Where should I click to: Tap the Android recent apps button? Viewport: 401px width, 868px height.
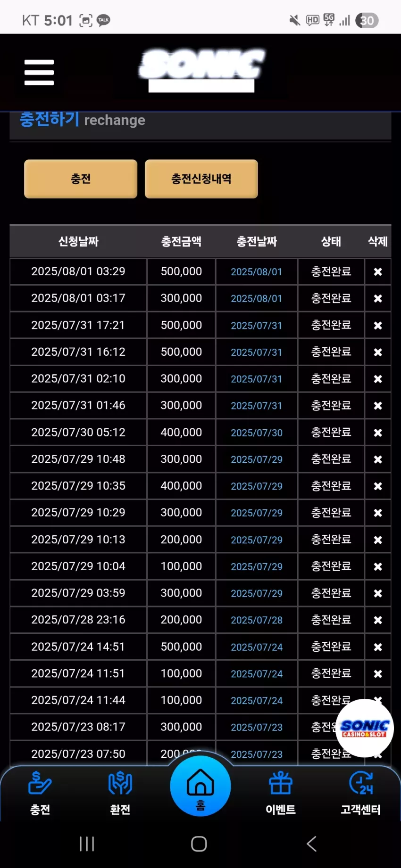(87, 843)
